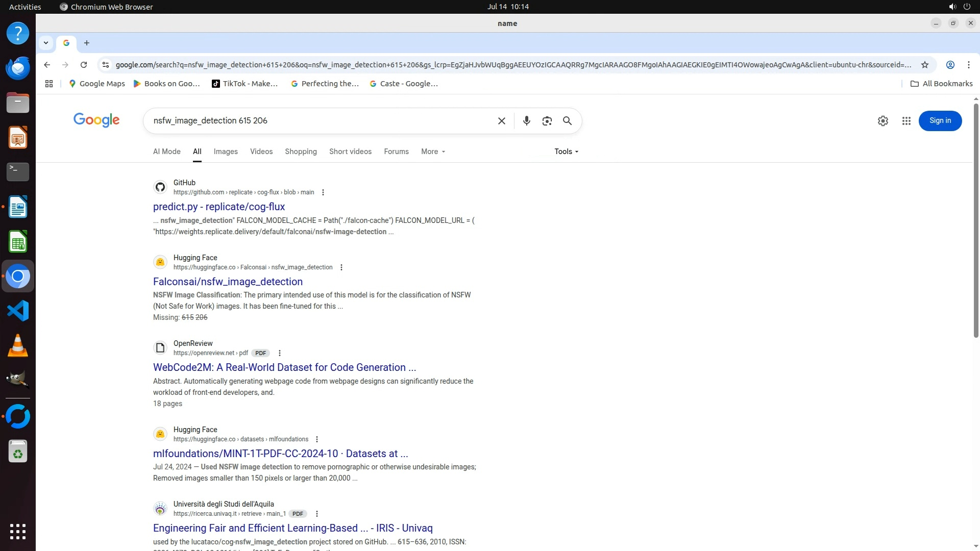Clear the search query with X icon
The height and width of the screenshot is (551, 980).
coord(501,121)
